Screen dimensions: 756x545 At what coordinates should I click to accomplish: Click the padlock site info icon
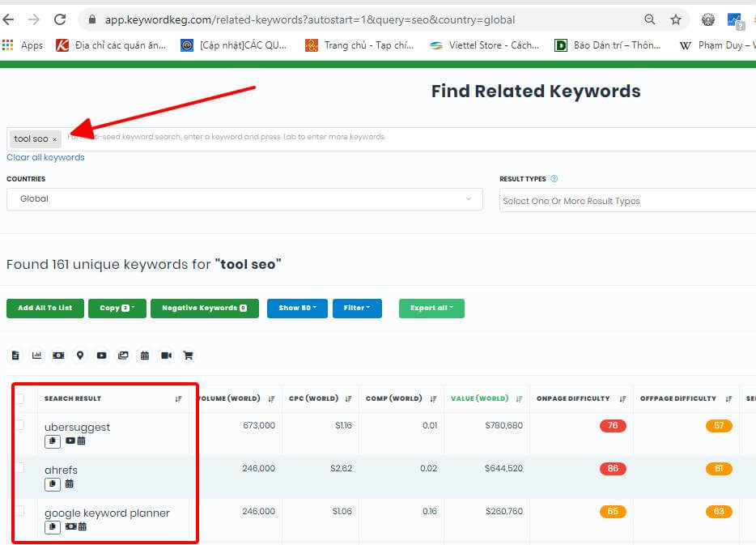[92, 19]
